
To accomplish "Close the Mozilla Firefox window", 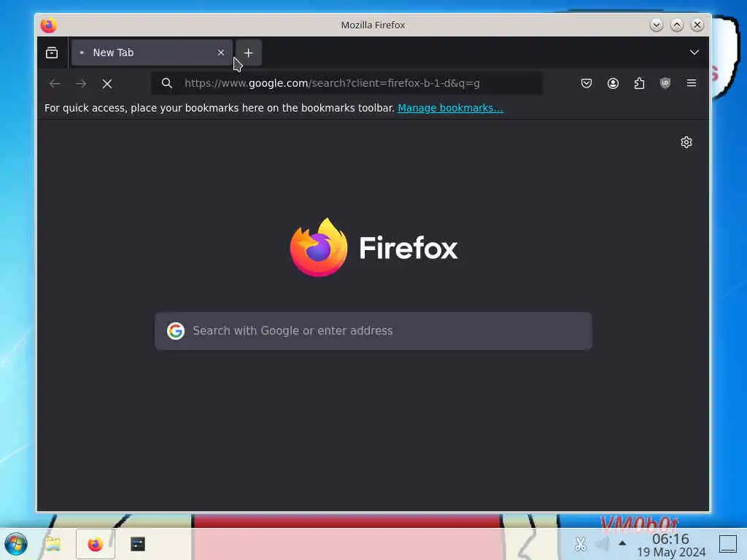I will (x=697, y=25).
